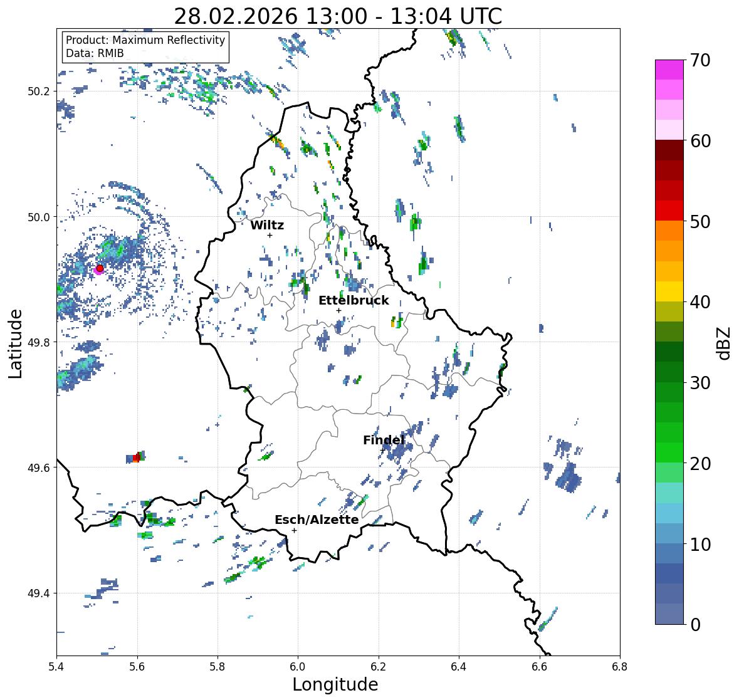The height and width of the screenshot is (700, 739).
Task: Click the colorbar tick label '10'
Action: pyautogui.click(x=700, y=544)
